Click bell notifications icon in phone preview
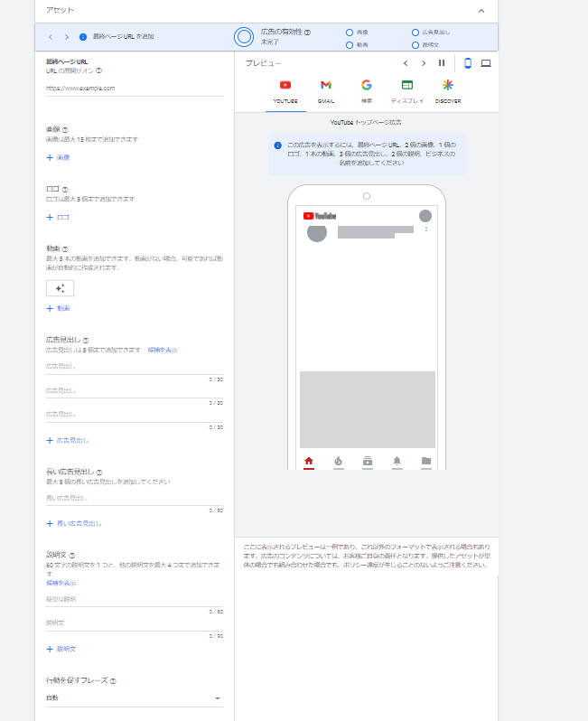Screen dimensions: 588x721 click(397, 461)
